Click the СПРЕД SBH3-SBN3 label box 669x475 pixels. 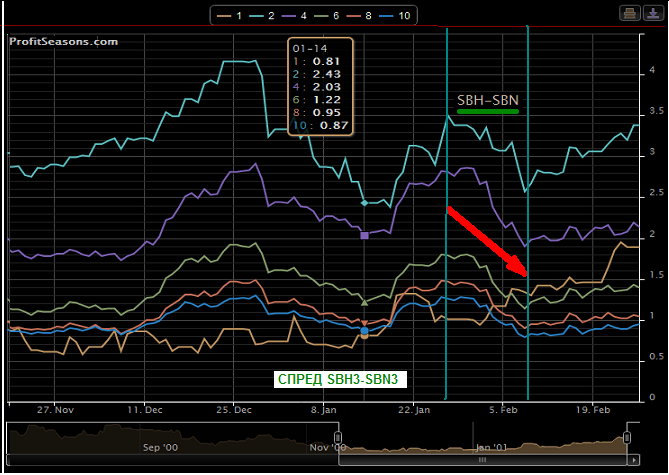tap(340, 379)
